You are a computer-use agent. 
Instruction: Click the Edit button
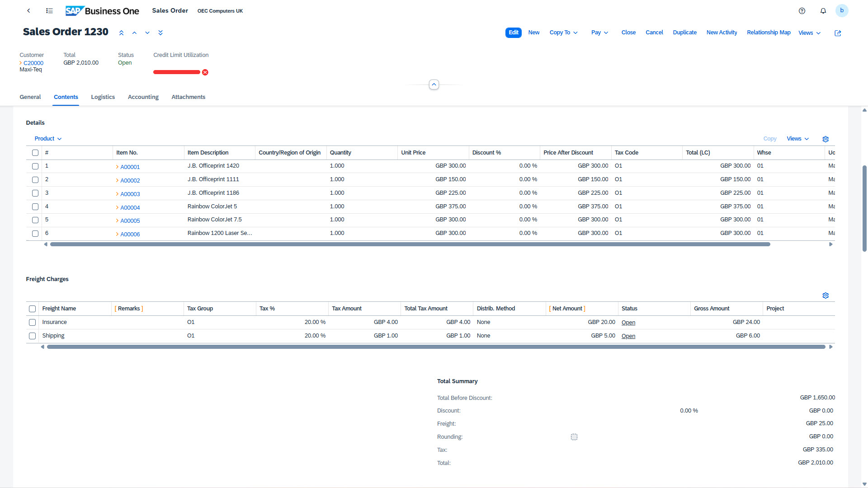[x=513, y=33]
